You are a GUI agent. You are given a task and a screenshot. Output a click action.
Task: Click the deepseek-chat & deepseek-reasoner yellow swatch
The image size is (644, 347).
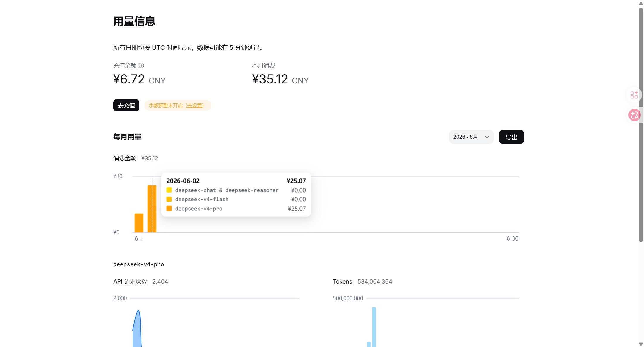[x=169, y=190]
